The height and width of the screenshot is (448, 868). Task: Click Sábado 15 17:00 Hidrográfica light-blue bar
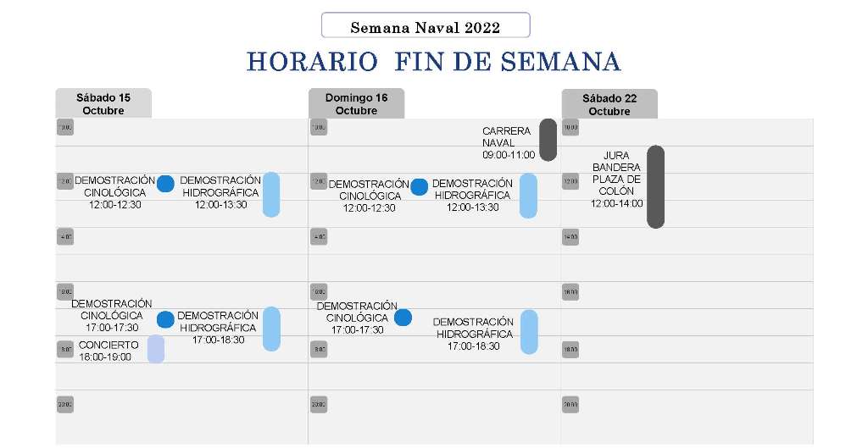[x=271, y=329]
